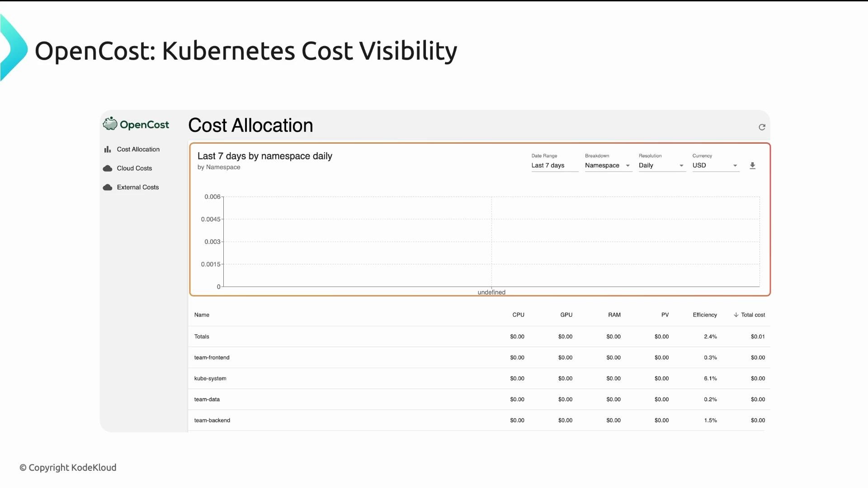The width and height of the screenshot is (868, 488).
Task: Click the Cost Allocation page heading
Action: (250, 125)
